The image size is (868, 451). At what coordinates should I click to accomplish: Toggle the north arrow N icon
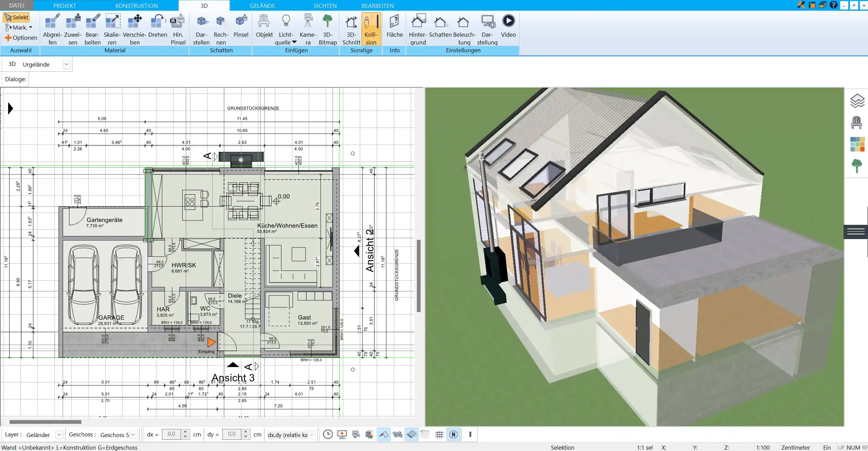click(x=454, y=434)
